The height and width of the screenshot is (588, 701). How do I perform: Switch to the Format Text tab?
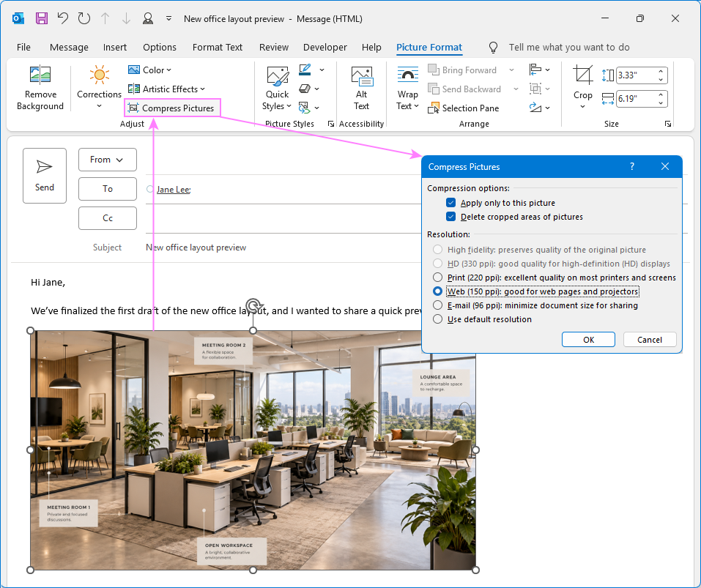click(218, 48)
